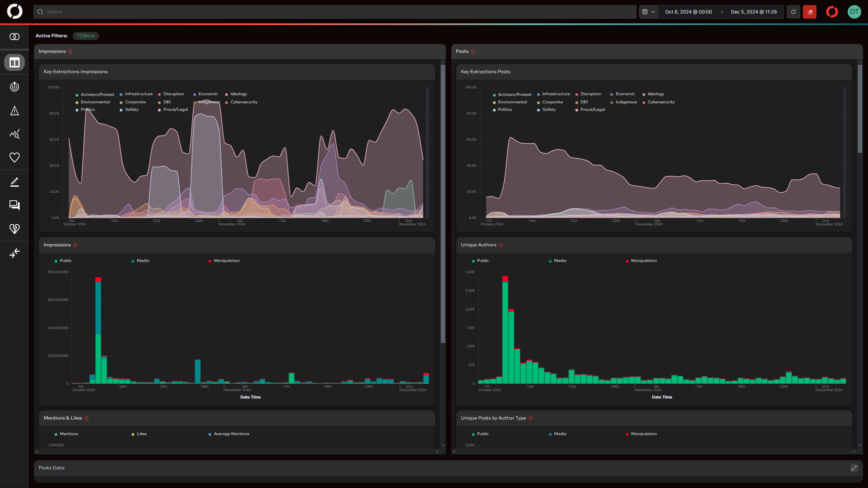Screen dimensions: 868x488
Task: Toggle Likes legend in Mentions & Likes
Action: [x=139, y=434]
